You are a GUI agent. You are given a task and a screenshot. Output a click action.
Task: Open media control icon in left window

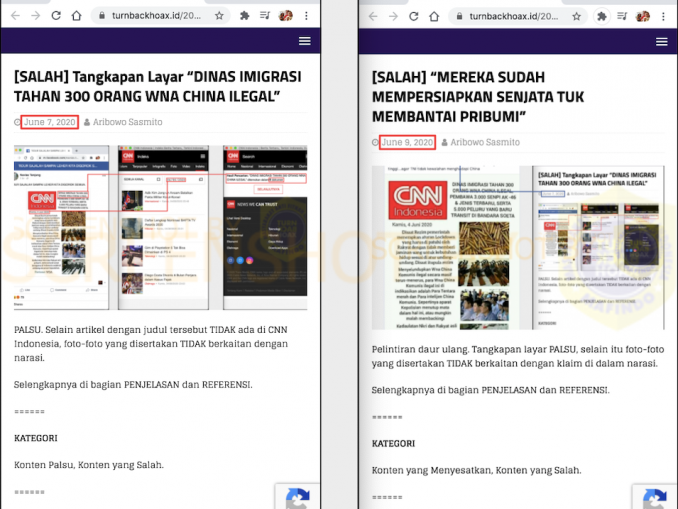[265, 16]
